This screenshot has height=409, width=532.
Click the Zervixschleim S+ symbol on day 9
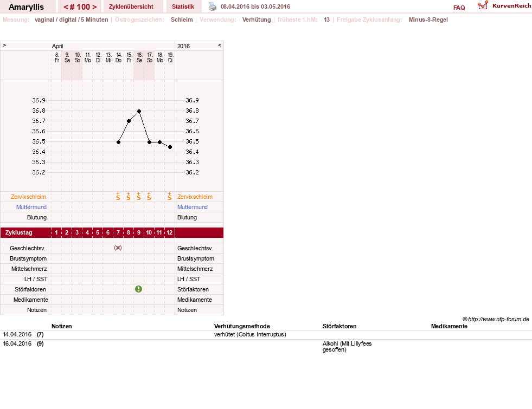(139, 196)
